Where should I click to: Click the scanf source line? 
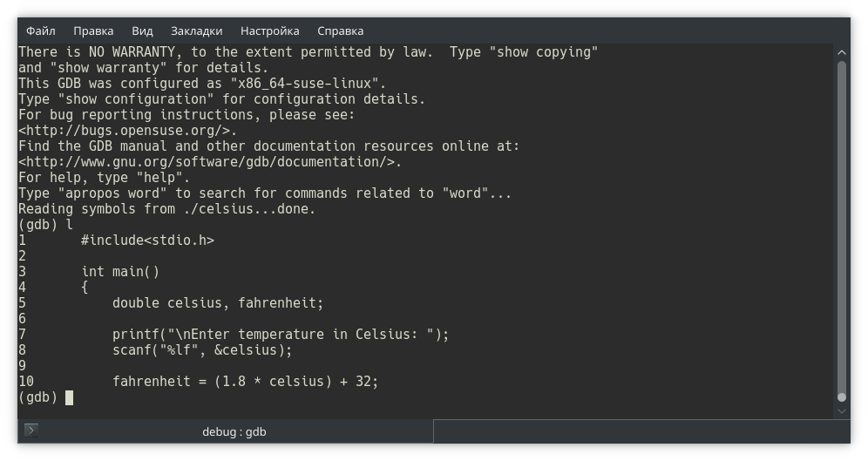(x=202, y=350)
